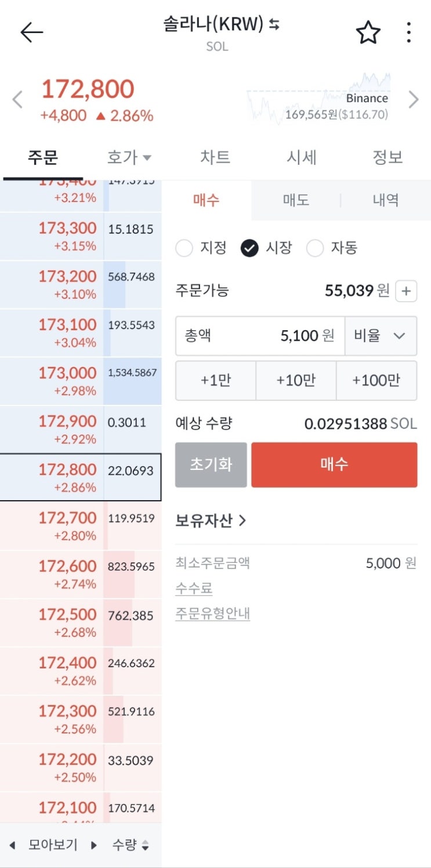Open the 수수료 fee link
The height and width of the screenshot is (868, 431).
[x=194, y=588]
